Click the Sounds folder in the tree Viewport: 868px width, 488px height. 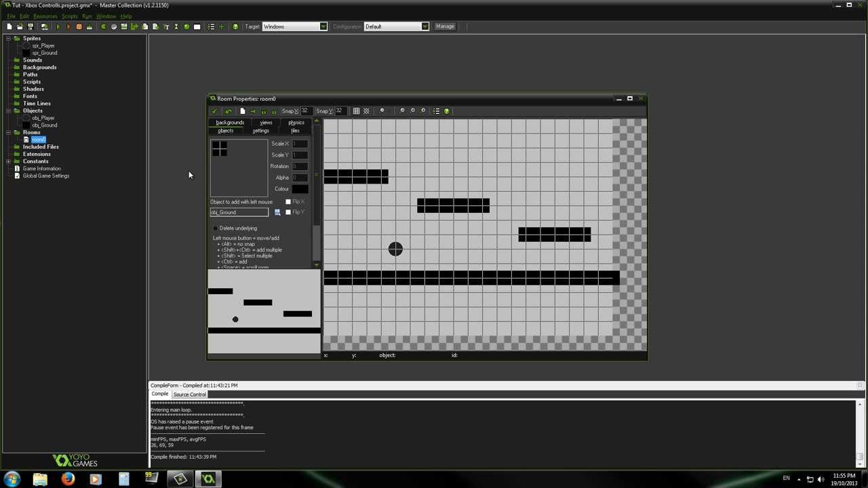(33, 60)
